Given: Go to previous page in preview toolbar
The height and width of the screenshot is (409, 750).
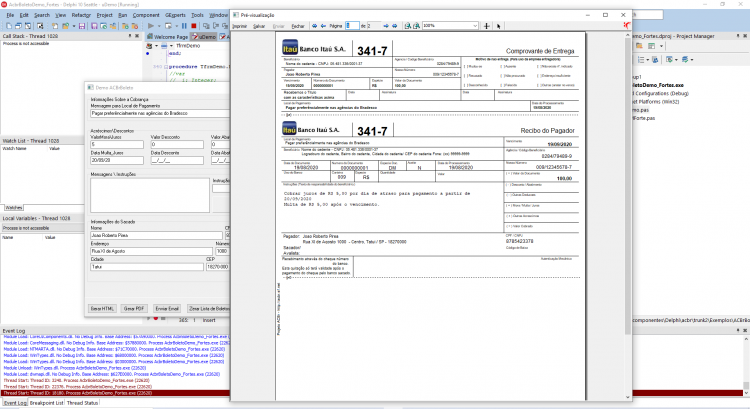Looking at the screenshot, I should pyautogui.click(x=323, y=26).
